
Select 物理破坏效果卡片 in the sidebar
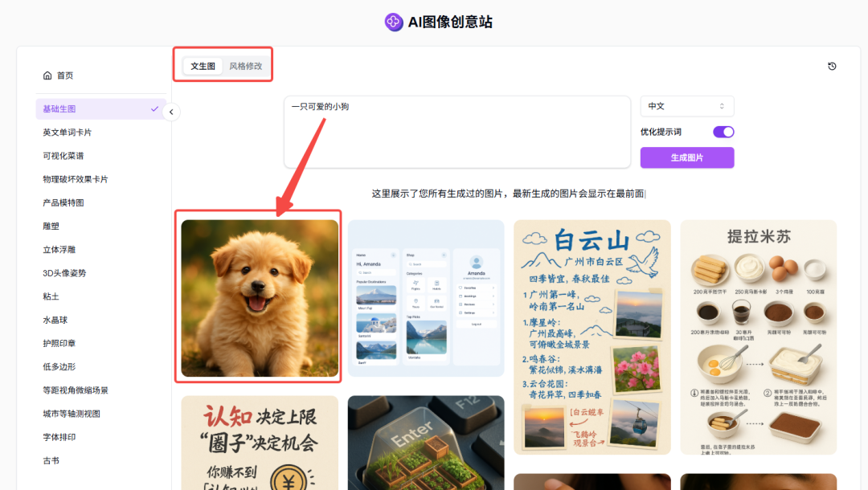(76, 179)
